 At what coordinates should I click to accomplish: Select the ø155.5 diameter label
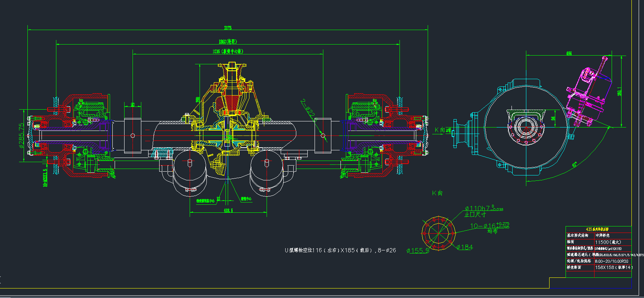pos(417,251)
